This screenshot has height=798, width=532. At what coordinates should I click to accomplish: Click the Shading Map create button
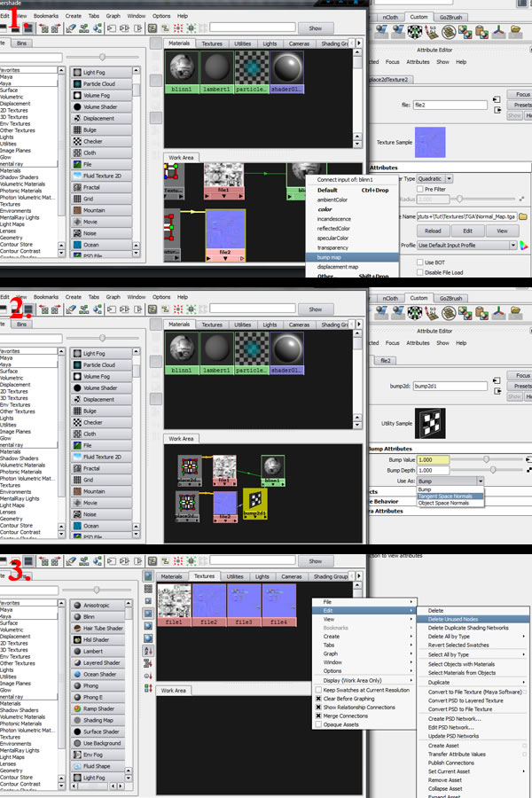pyautogui.click(x=98, y=720)
